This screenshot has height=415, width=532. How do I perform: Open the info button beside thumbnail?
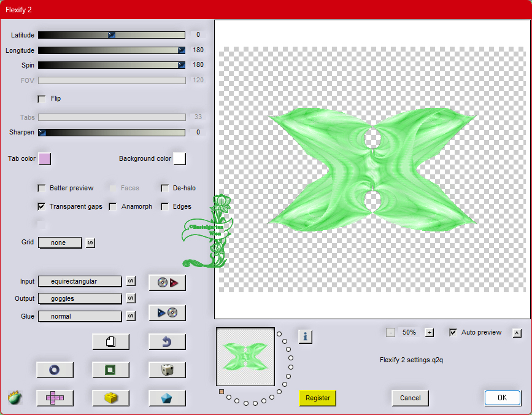pos(306,336)
